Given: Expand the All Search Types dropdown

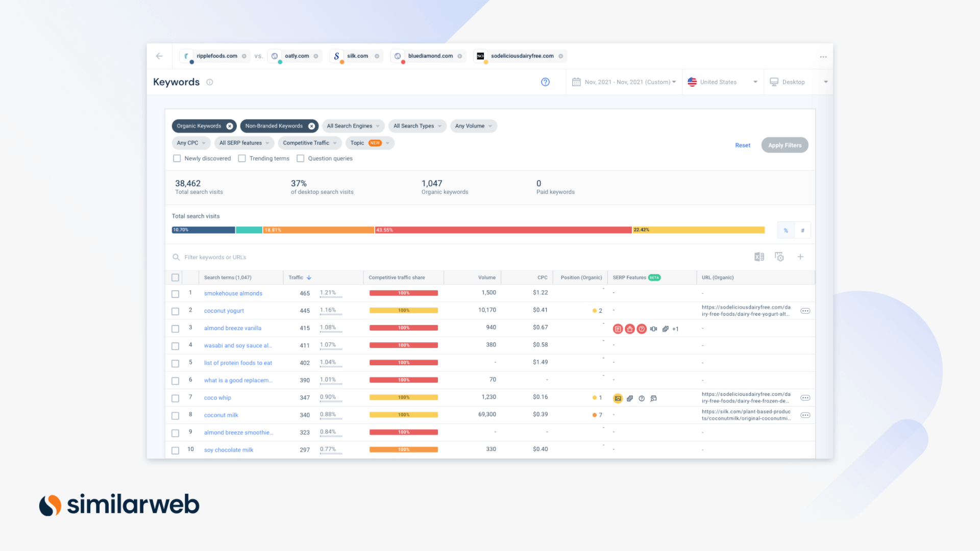Looking at the screenshot, I should [x=415, y=126].
